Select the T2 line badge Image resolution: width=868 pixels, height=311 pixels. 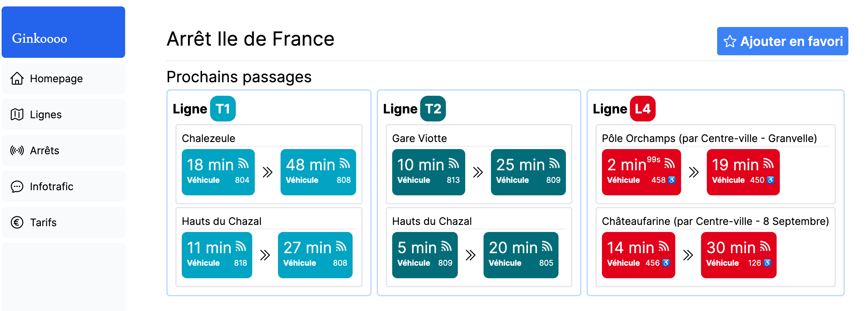point(433,108)
